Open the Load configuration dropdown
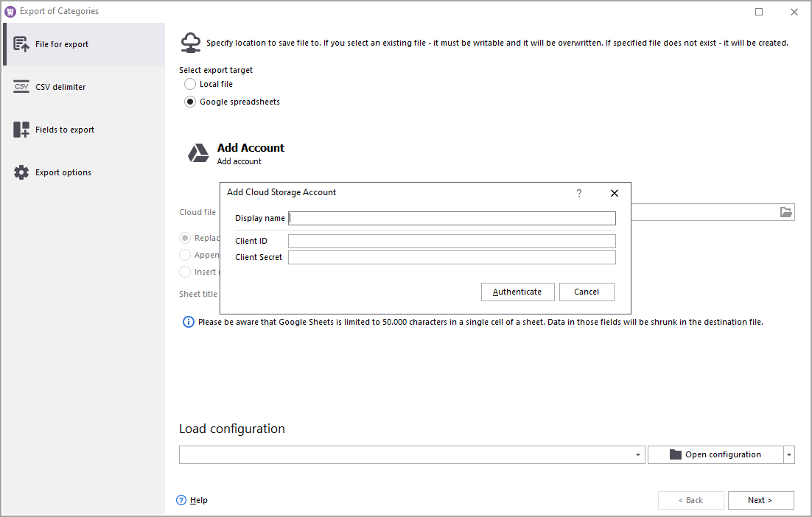This screenshot has width=812, height=517. pos(637,454)
